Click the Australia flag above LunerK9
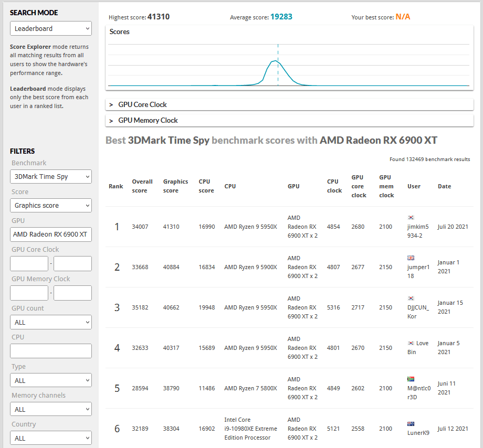This screenshot has width=483, height=448. coord(411,424)
